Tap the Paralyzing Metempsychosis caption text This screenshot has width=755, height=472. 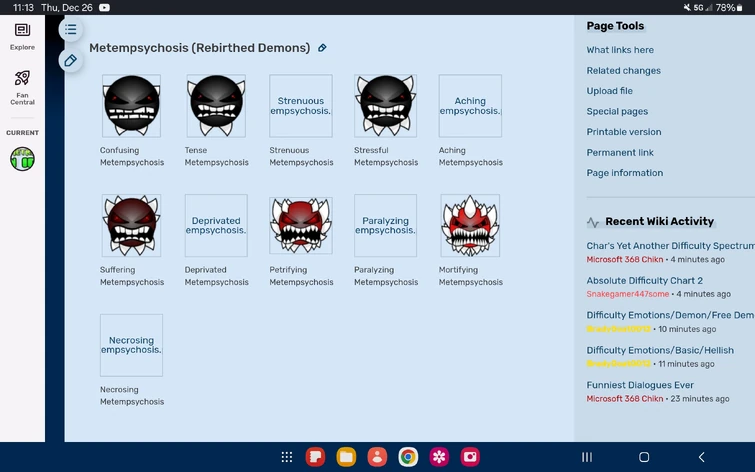[386, 276]
